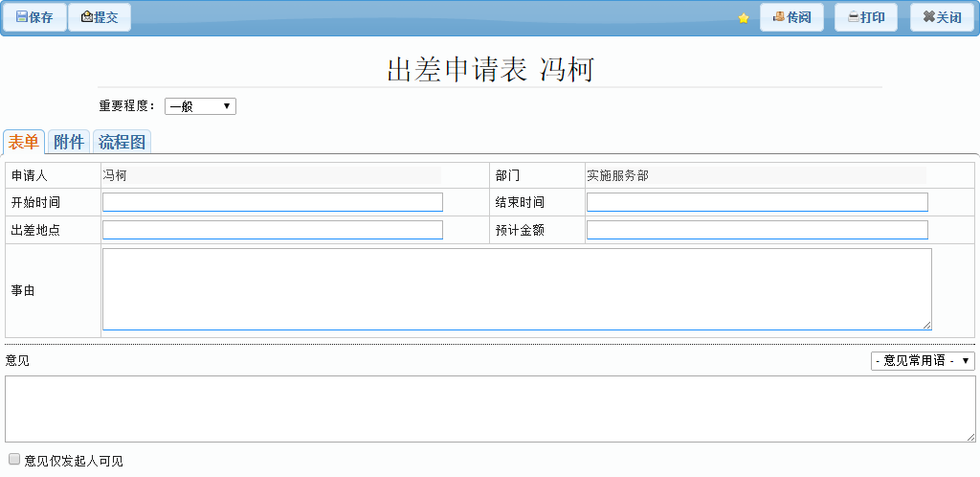Grab the 事由 text area resize handle

[926, 325]
